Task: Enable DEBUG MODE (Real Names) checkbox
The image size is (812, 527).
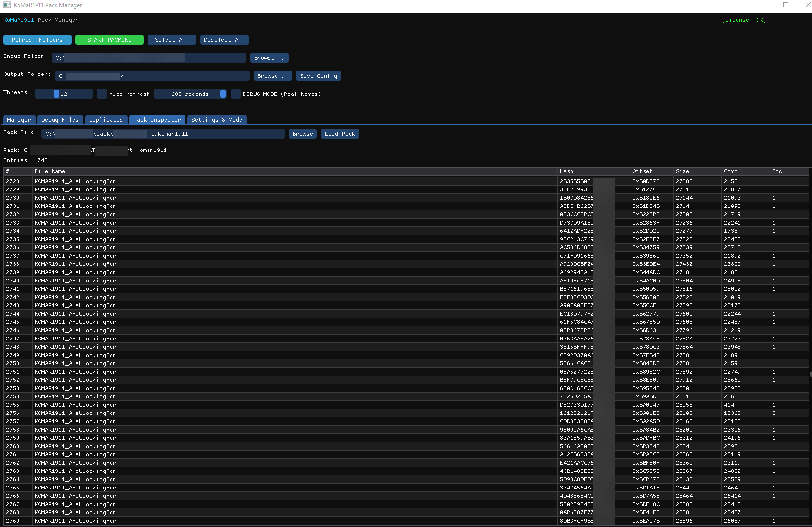Action: coord(236,94)
